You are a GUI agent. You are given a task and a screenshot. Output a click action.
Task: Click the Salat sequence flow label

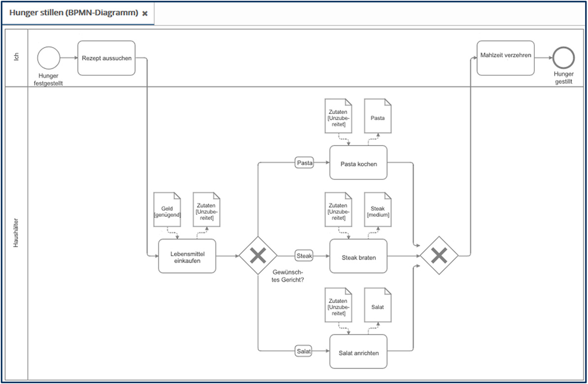tap(304, 351)
